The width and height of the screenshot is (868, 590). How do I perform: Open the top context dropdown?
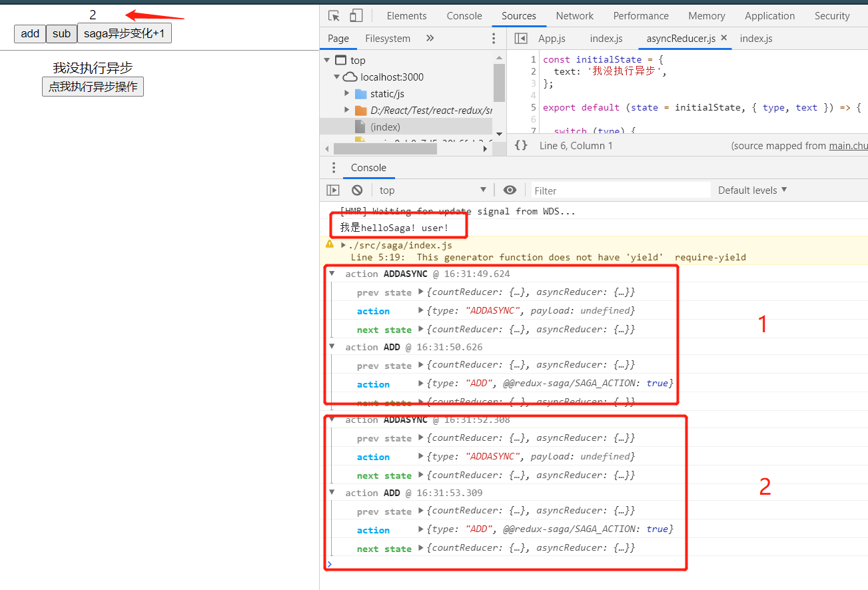(x=433, y=190)
